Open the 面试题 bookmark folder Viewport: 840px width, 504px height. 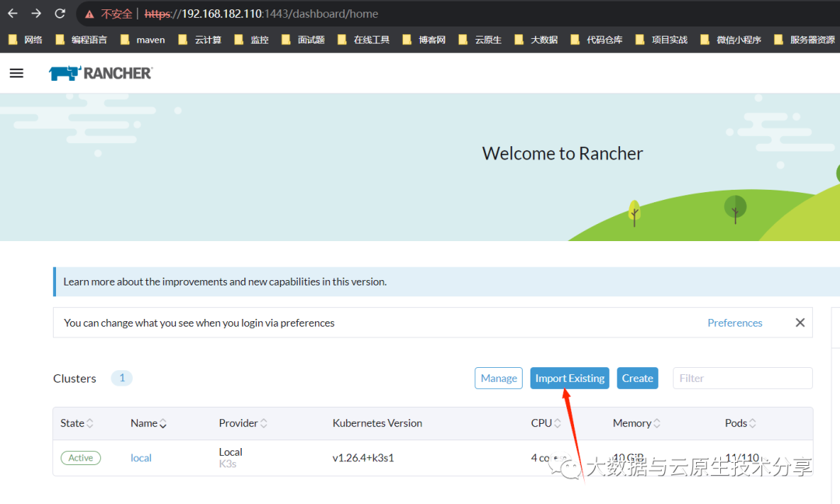303,40
